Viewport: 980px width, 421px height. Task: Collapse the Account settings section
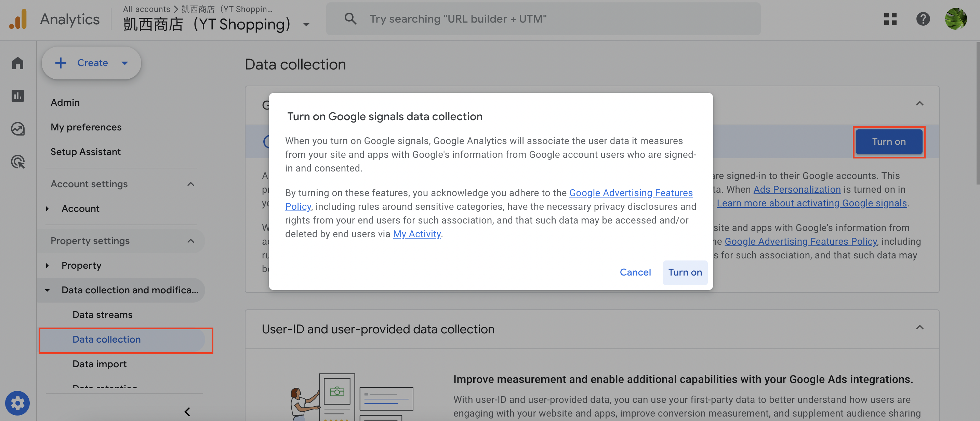(191, 184)
